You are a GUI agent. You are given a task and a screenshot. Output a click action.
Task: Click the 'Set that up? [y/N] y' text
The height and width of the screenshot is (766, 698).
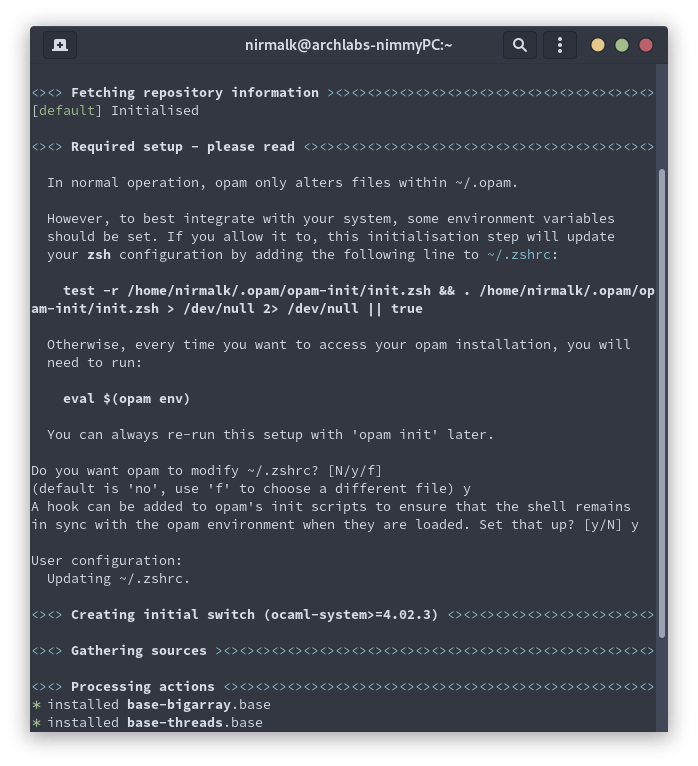[559, 525]
